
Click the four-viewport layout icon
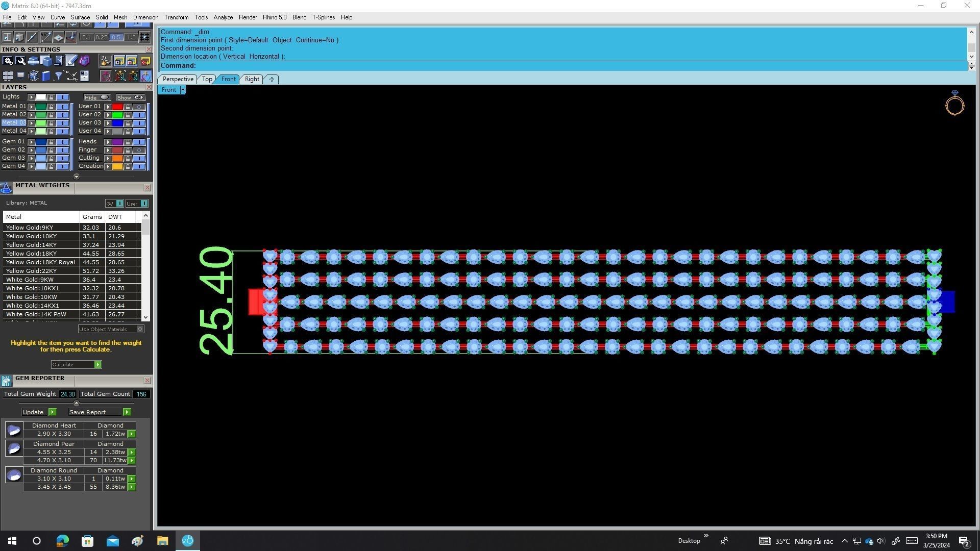(x=8, y=76)
